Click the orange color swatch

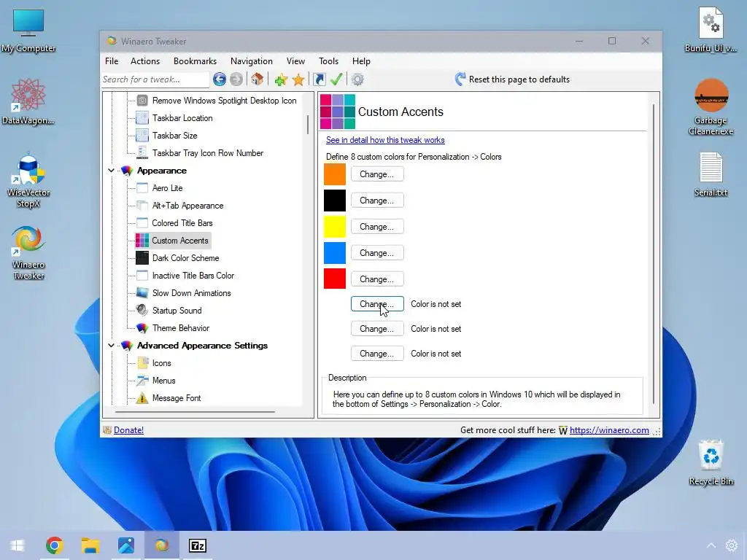334,174
